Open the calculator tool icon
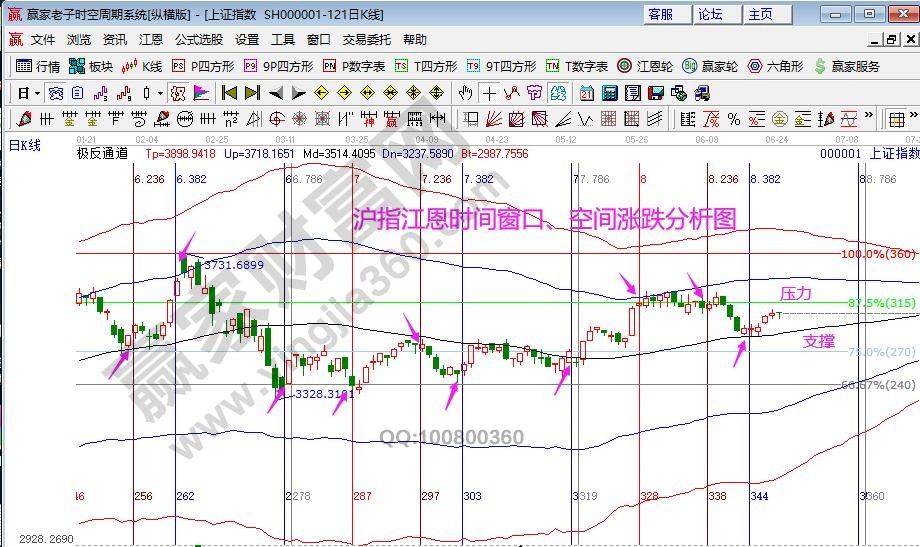 click(x=608, y=93)
